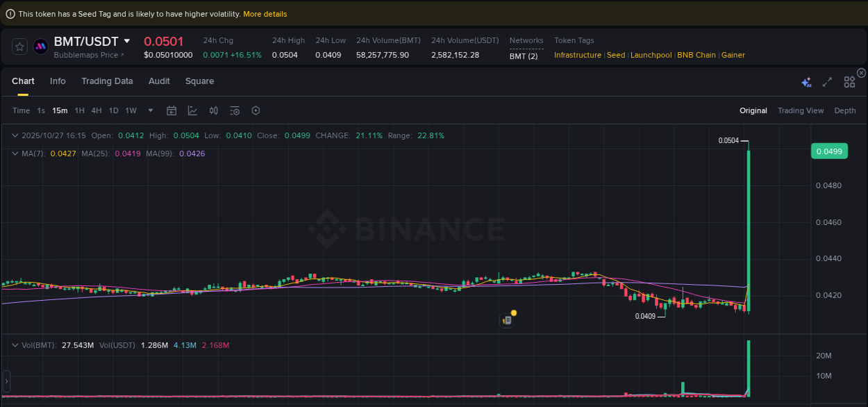
Task: Click the candlestick adjustment icon on the toolbar
Action: [213, 110]
